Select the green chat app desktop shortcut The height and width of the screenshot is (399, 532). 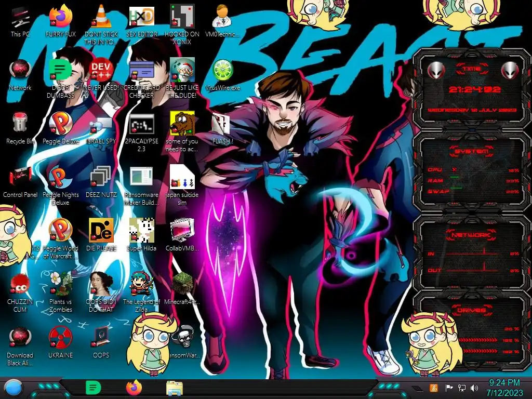click(x=60, y=78)
